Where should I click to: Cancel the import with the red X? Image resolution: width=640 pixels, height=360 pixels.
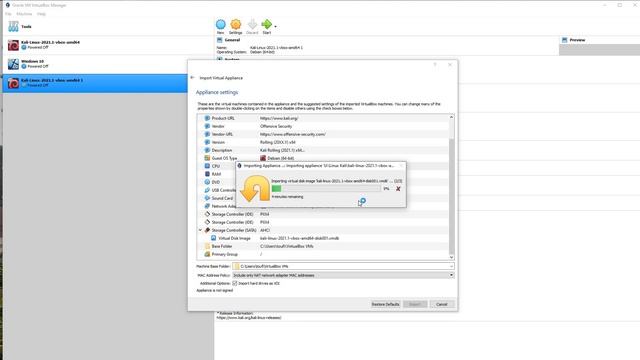[398, 189]
